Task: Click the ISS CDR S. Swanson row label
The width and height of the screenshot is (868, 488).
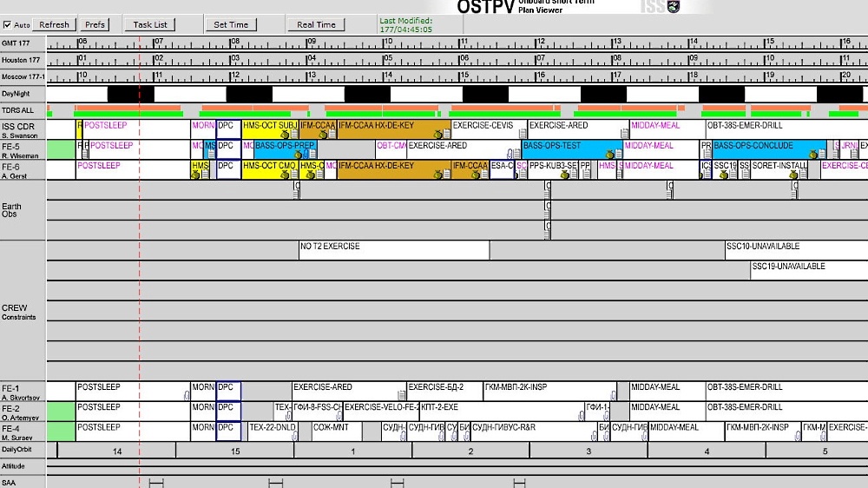Action: coord(23,130)
